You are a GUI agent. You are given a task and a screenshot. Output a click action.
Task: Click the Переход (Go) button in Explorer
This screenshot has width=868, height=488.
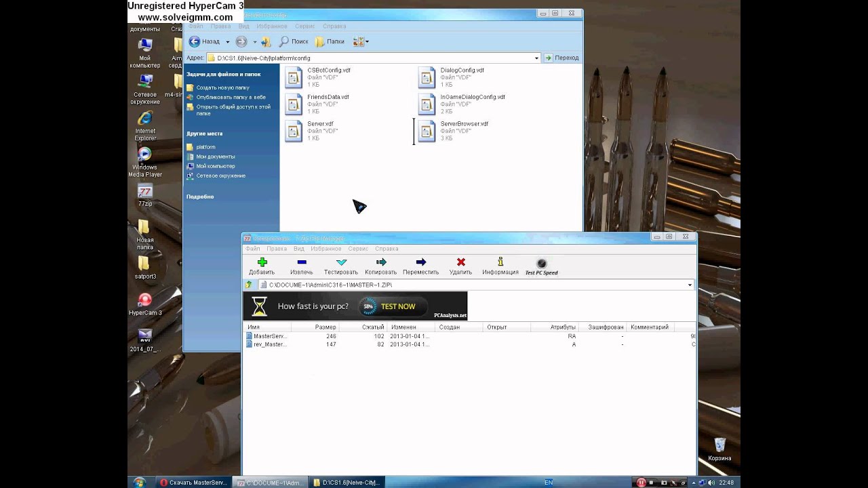tap(561, 58)
